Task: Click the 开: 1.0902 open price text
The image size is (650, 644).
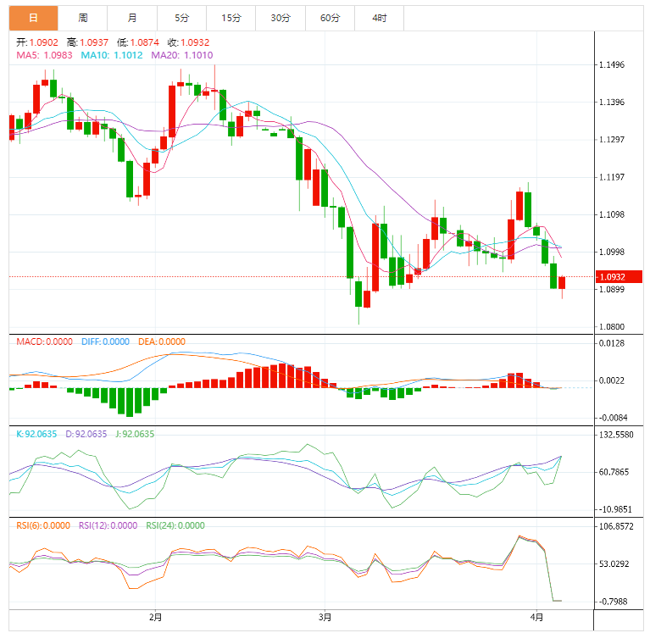Action: coord(37,42)
